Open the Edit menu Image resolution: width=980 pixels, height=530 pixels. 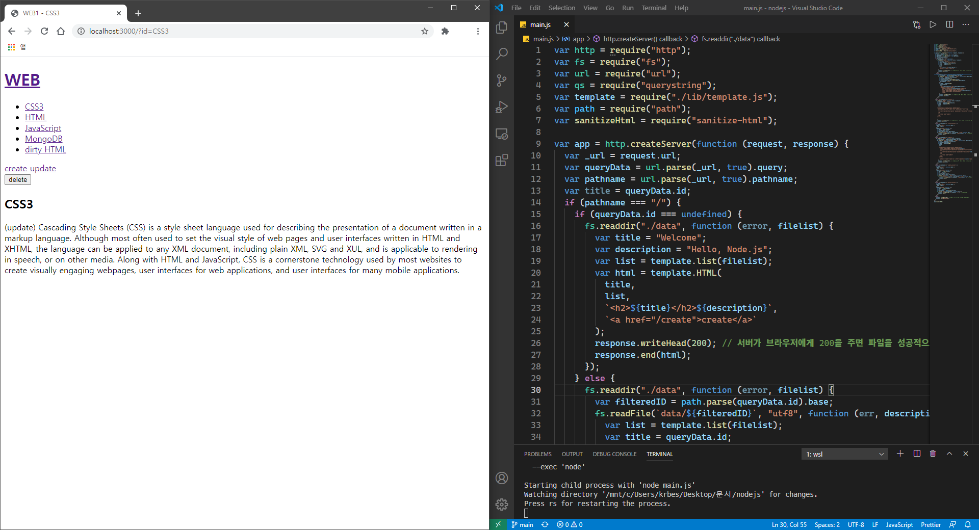tap(535, 8)
